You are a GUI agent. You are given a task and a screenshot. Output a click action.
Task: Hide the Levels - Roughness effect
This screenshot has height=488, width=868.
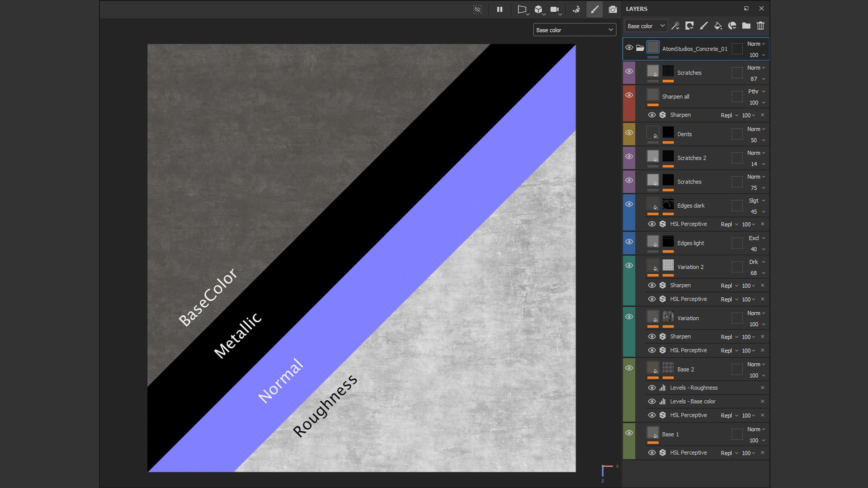click(x=651, y=388)
